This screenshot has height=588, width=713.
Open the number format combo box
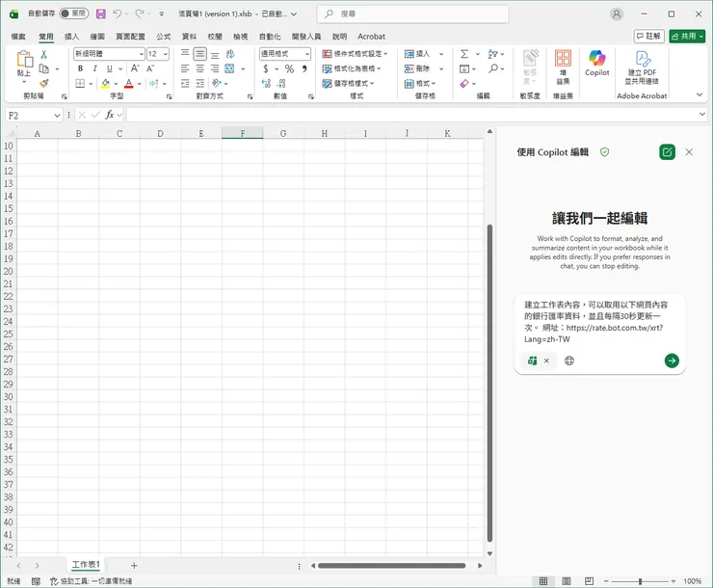click(x=285, y=54)
